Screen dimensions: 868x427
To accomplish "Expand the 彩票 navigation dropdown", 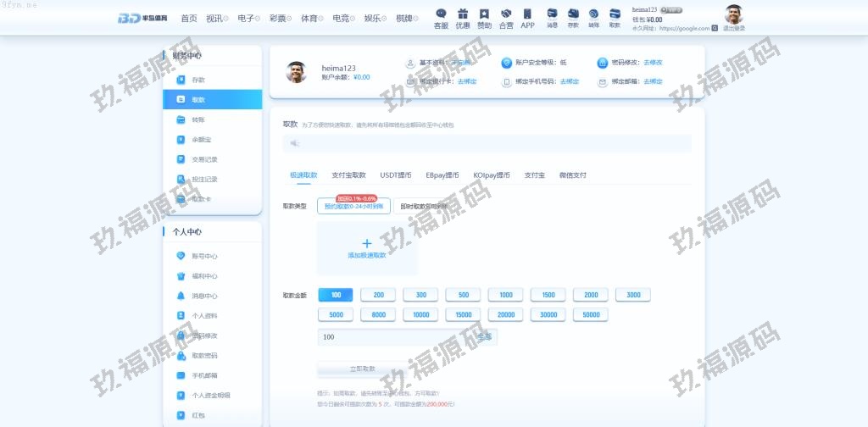I will [x=280, y=18].
